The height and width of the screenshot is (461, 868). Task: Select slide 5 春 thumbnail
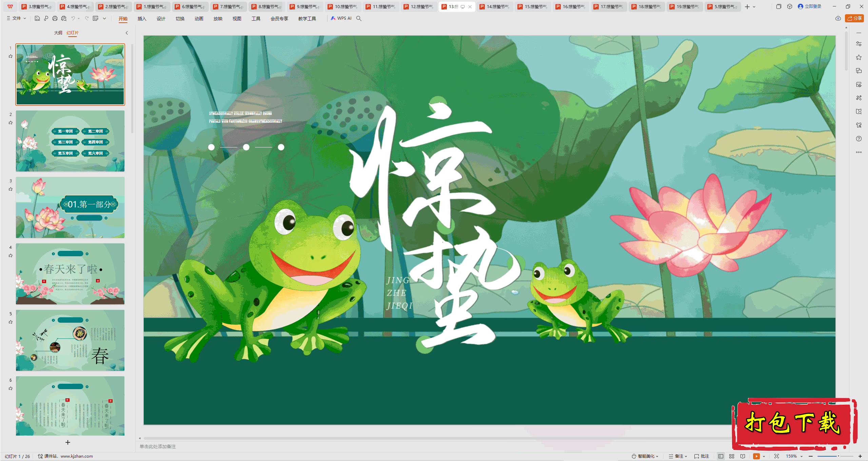pyautogui.click(x=70, y=340)
